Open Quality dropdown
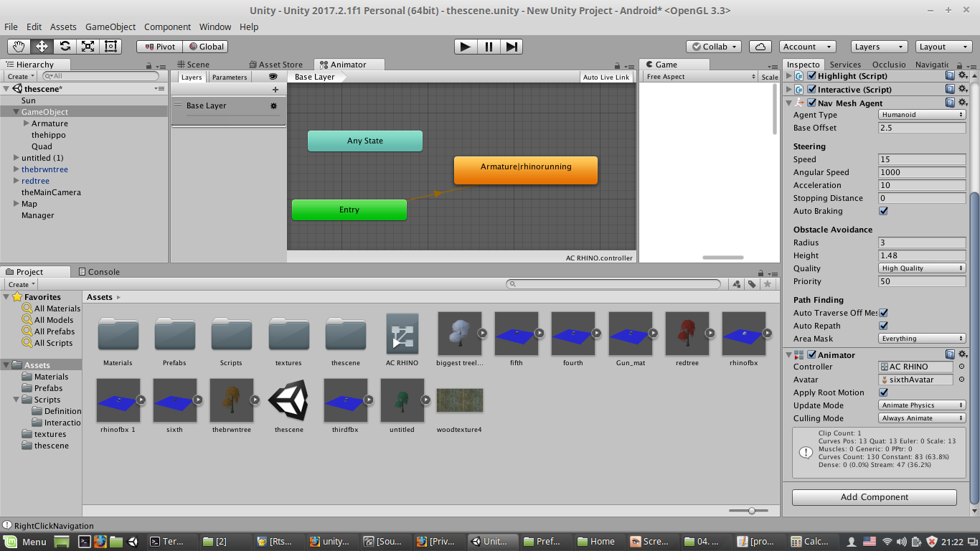This screenshot has height=551, width=980. [x=923, y=268]
